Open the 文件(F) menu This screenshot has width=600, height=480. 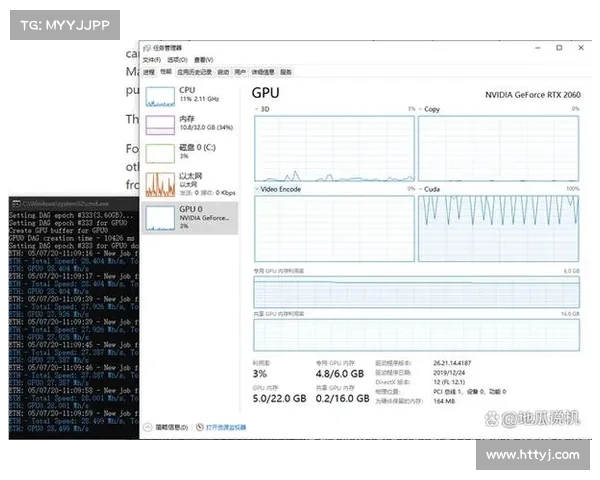pos(151,60)
